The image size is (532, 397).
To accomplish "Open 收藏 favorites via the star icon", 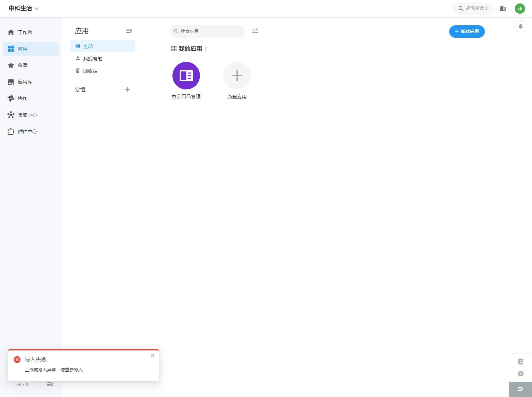I will click(x=11, y=65).
